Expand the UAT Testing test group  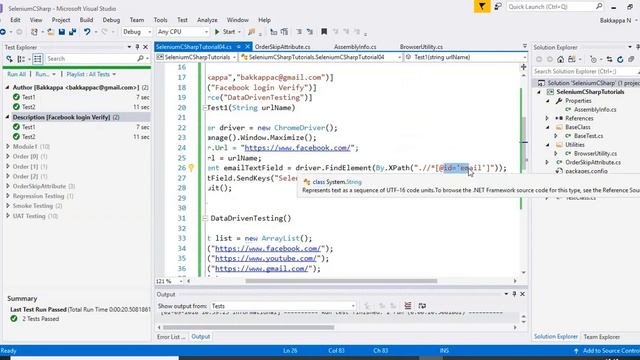click(x=8, y=216)
